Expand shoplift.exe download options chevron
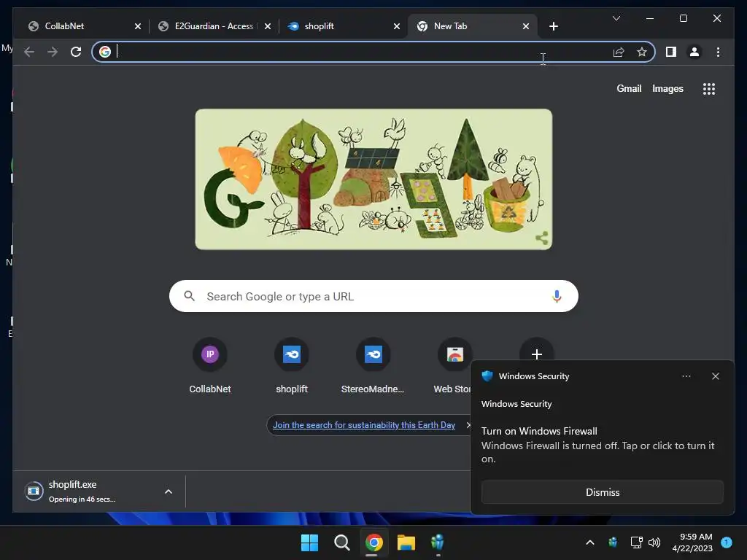Viewport: 747px width, 560px height. pos(169,491)
